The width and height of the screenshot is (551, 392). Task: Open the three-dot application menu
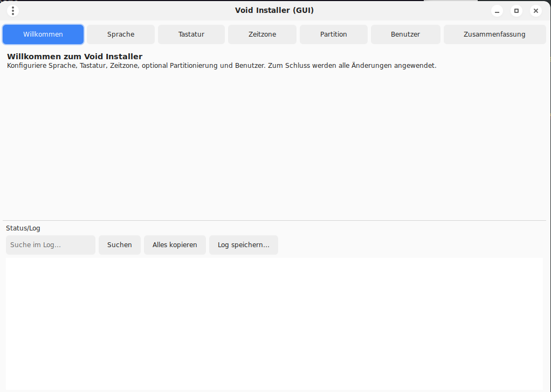[13, 11]
